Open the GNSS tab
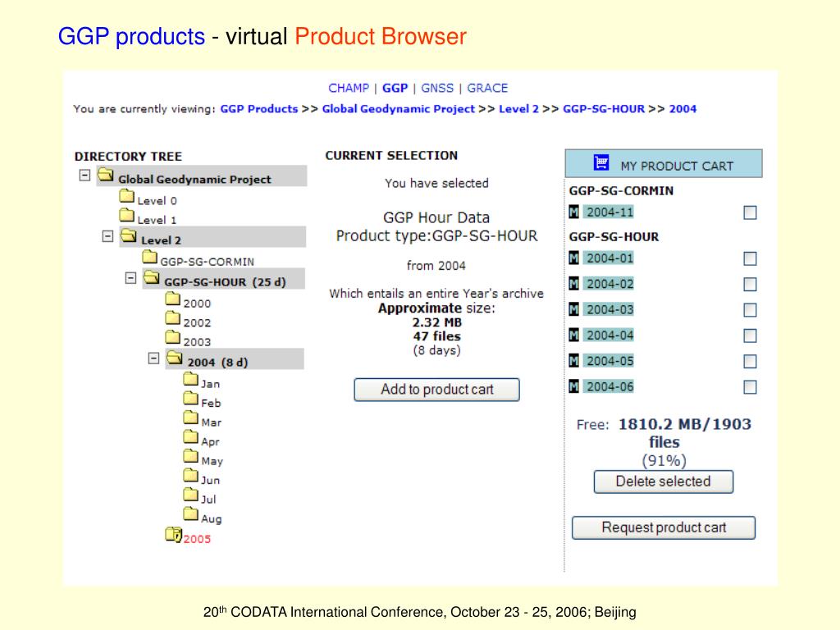Viewport: 840px width, 630px height. [x=437, y=88]
